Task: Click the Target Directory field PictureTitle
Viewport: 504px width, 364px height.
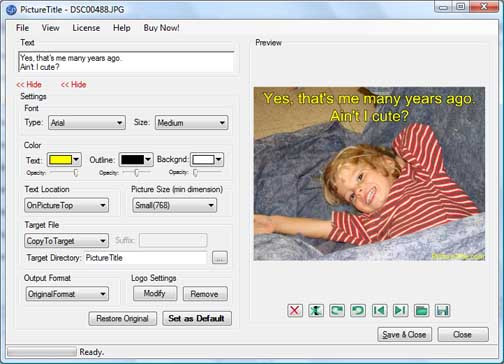Action: click(x=145, y=258)
